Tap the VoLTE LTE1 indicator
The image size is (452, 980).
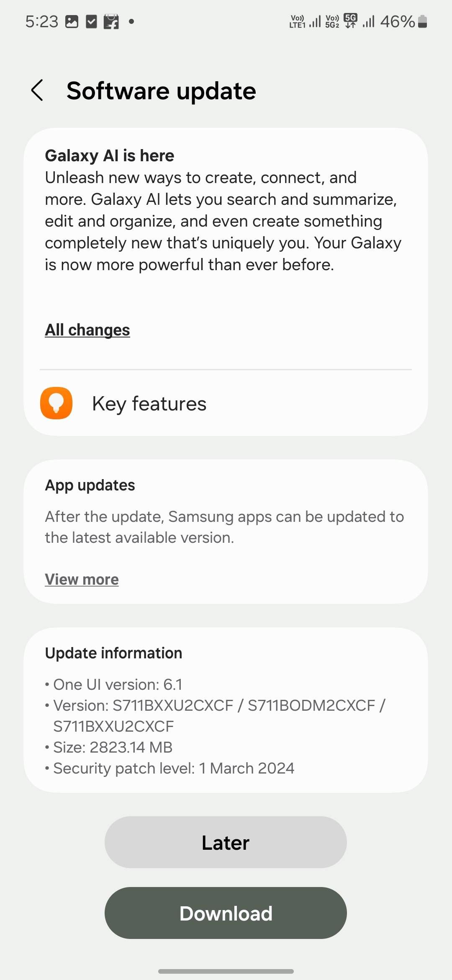tap(298, 21)
